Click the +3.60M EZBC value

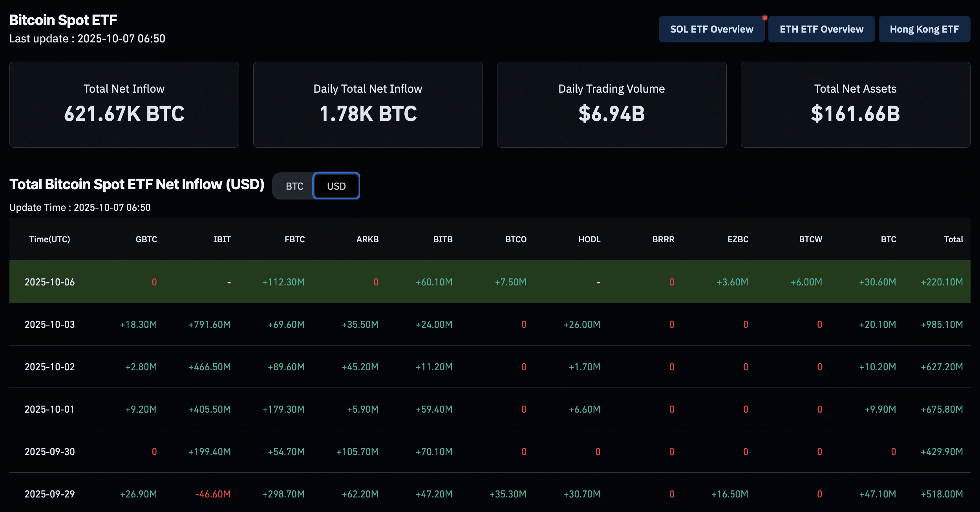click(733, 282)
